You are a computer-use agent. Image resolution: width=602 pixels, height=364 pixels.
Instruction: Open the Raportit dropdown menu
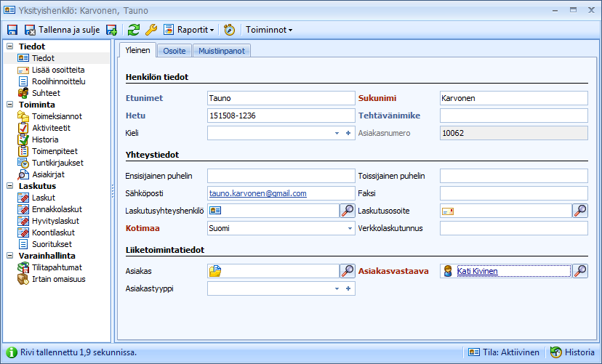[x=188, y=30]
